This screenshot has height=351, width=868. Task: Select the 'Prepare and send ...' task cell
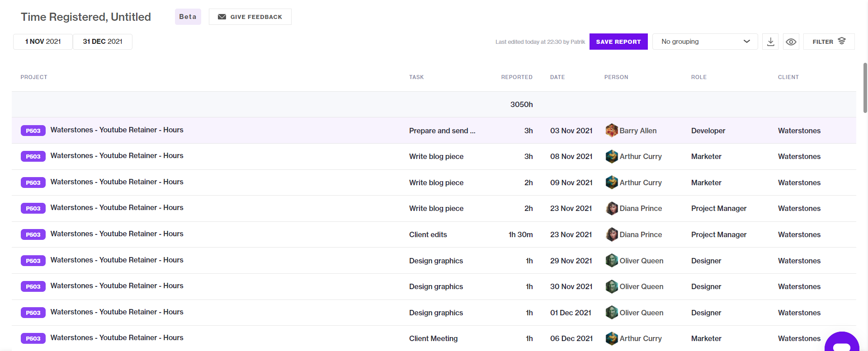pyautogui.click(x=442, y=131)
